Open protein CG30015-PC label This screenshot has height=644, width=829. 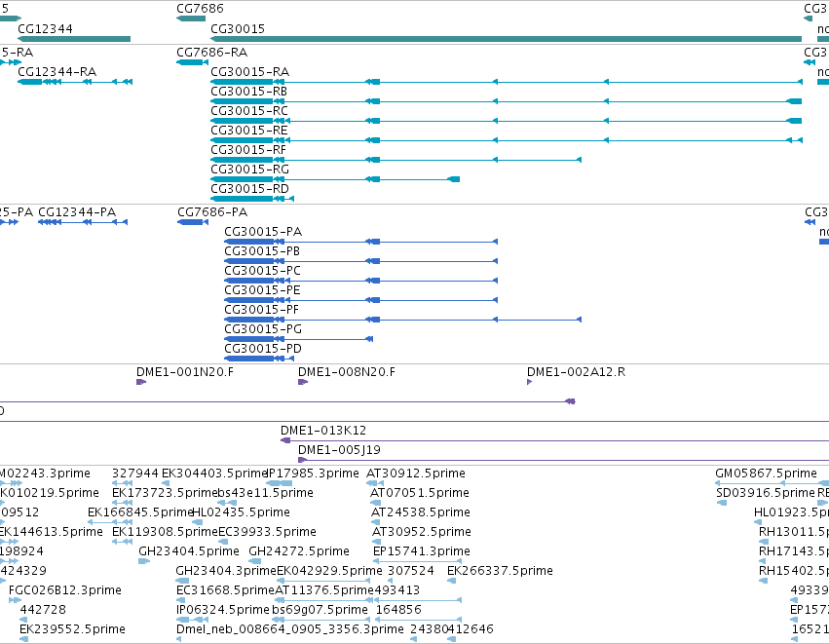click(263, 271)
